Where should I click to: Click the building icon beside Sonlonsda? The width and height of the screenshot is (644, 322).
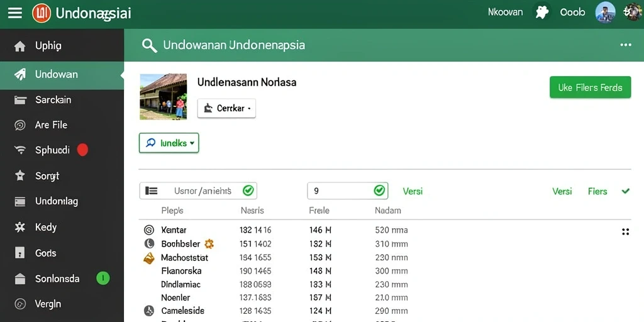19,279
